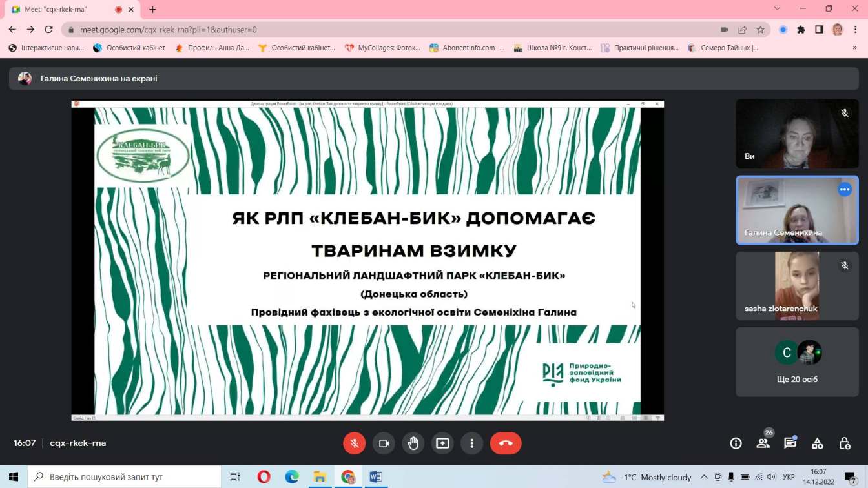
Task: Share this page icon in address bar
Action: click(x=743, y=30)
